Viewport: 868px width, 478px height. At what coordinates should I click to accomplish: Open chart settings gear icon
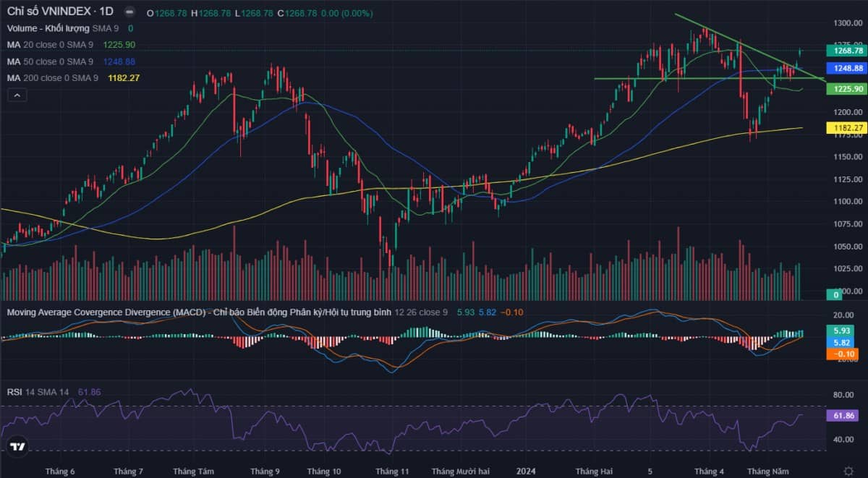[x=848, y=471]
